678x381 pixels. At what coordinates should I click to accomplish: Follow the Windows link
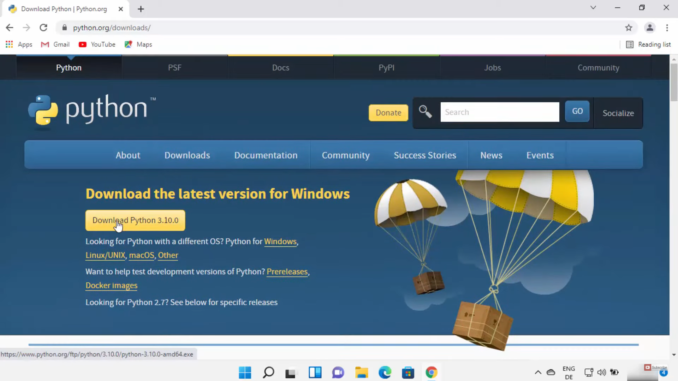tap(280, 241)
